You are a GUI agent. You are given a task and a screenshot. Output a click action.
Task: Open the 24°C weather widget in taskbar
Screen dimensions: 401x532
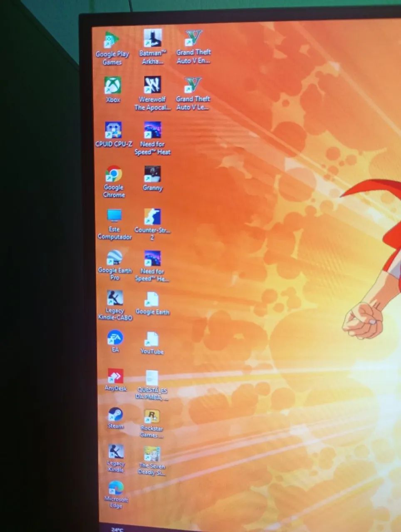click(x=117, y=529)
